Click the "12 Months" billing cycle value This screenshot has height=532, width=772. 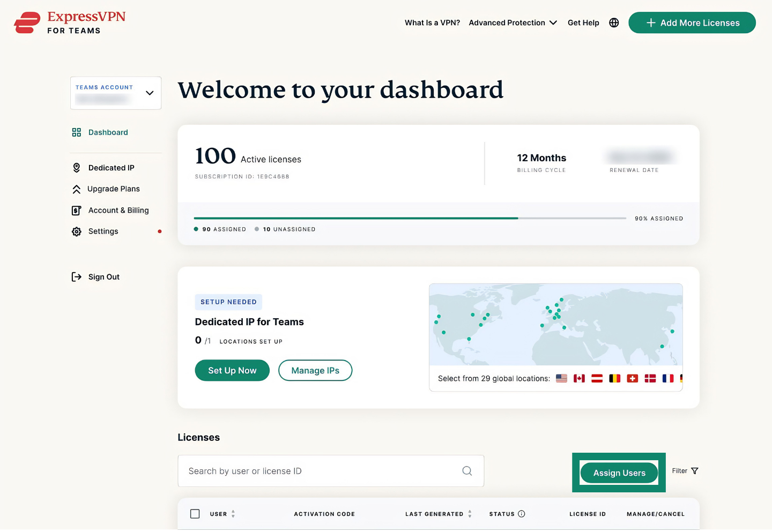coord(541,158)
